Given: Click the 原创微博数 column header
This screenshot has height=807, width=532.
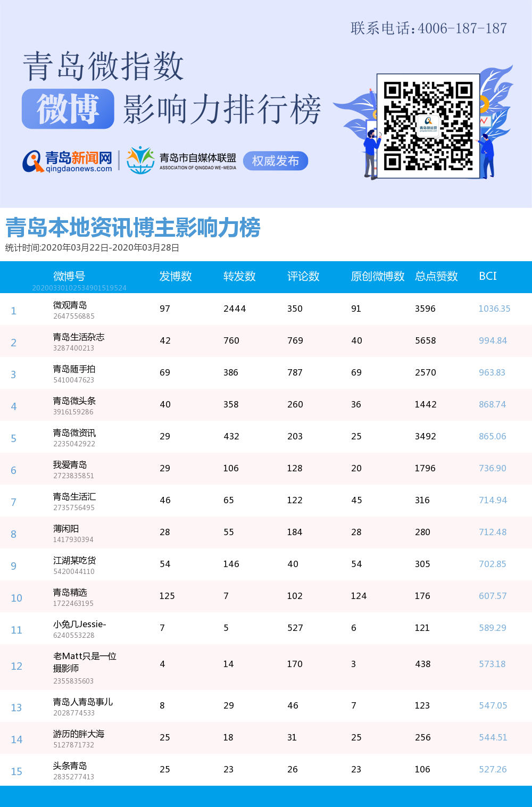Looking at the screenshot, I should pyautogui.click(x=378, y=276).
